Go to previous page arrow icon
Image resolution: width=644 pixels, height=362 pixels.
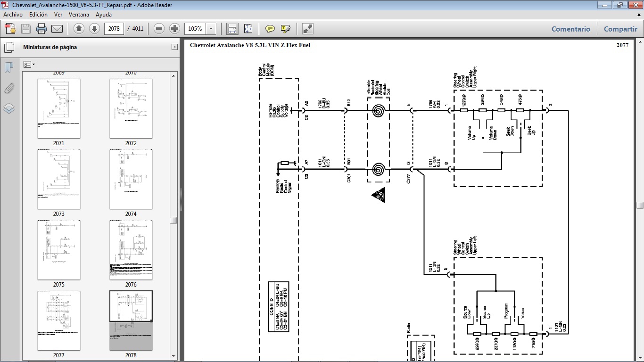tap(79, 29)
